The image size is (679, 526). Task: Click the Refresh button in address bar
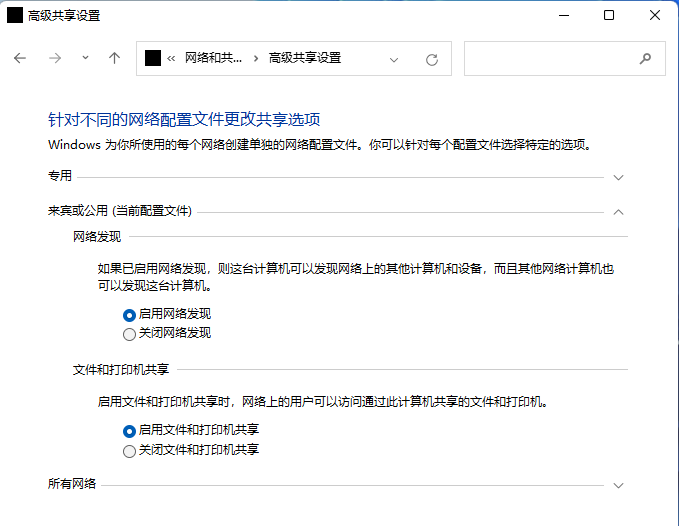(x=432, y=59)
